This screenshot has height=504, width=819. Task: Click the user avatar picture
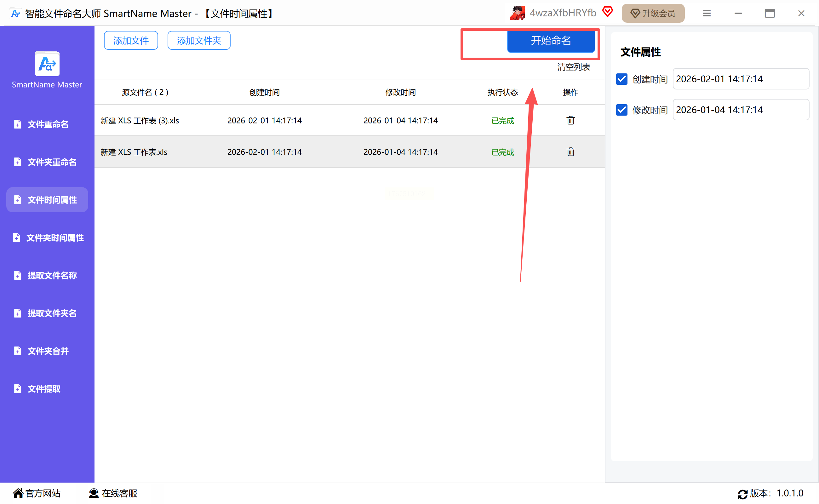click(517, 13)
